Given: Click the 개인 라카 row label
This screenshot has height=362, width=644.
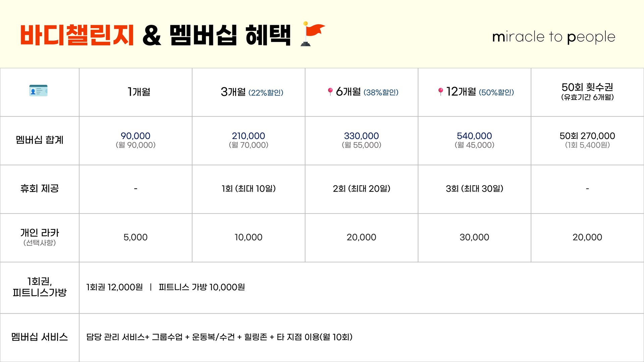Looking at the screenshot, I should (40, 233).
